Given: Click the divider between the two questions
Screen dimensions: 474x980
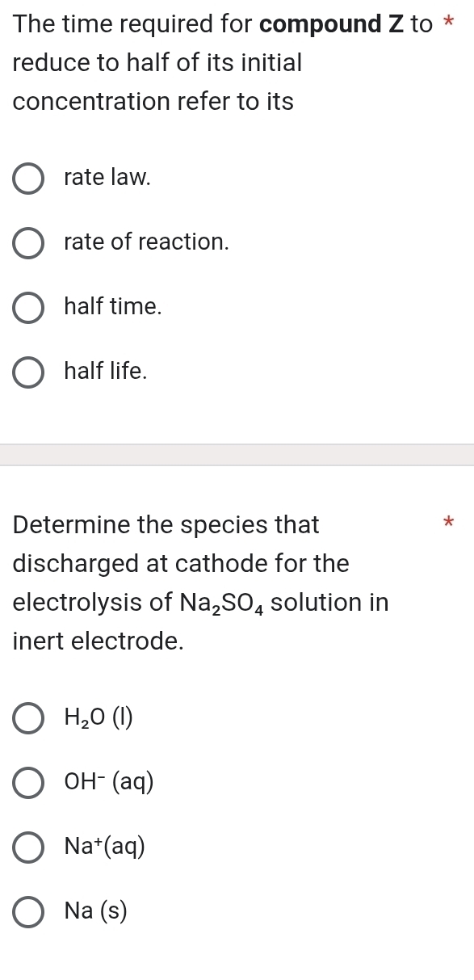Looking at the screenshot, I should coord(237,455).
